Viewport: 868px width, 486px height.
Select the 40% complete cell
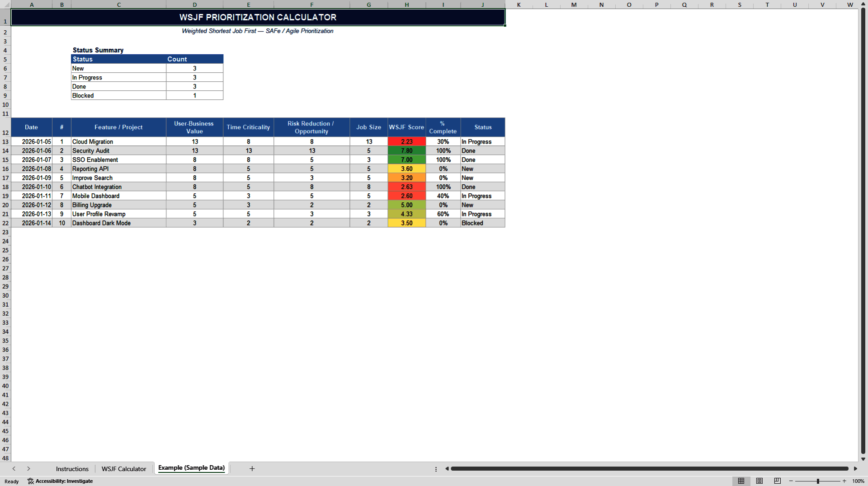point(443,196)
